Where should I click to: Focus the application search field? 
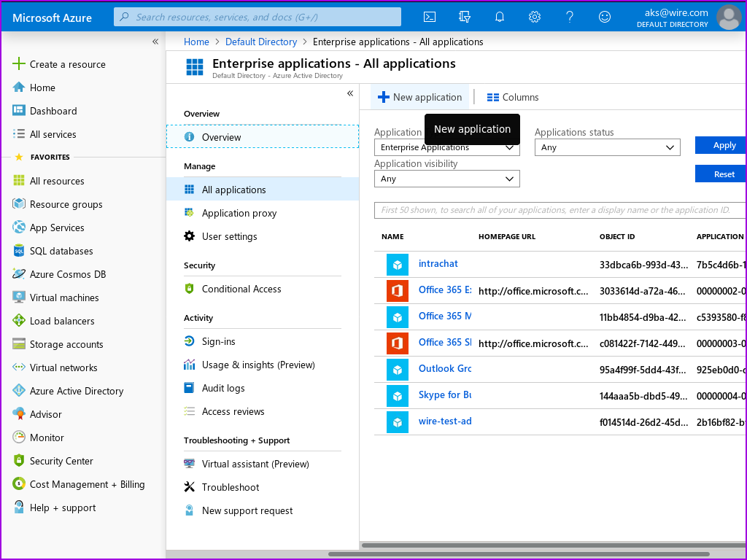click(x=560, y=210)
